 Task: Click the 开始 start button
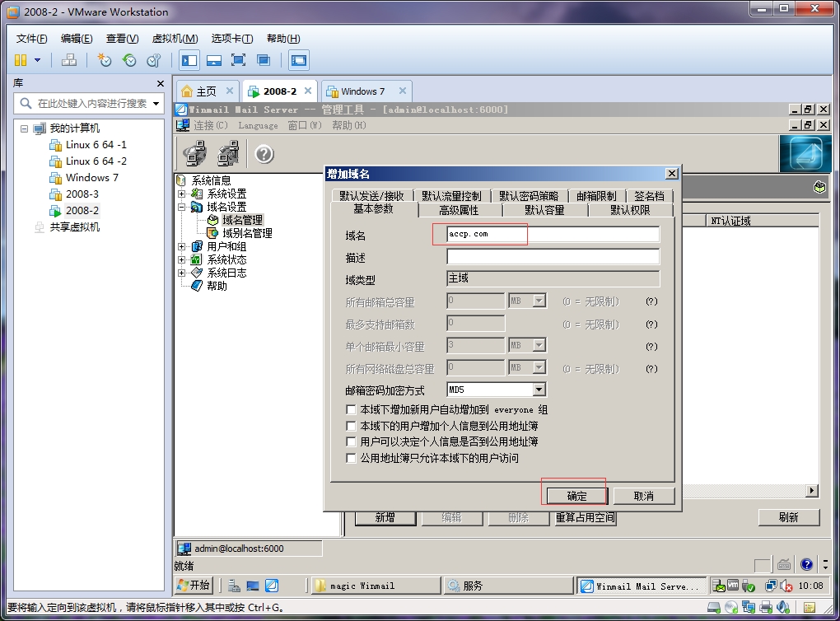pos(194,585)
